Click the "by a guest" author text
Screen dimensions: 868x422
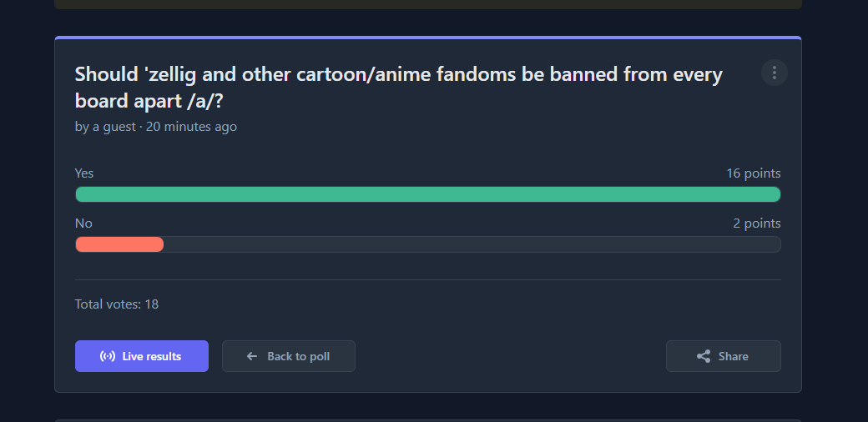point(105,127)
